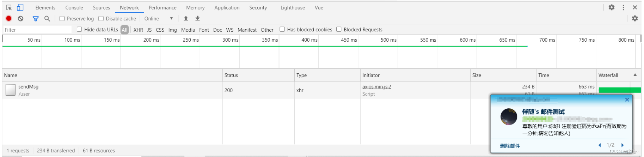Export HAR file with download arrow
Screen dimensions: 644x157
pos(197,18)
